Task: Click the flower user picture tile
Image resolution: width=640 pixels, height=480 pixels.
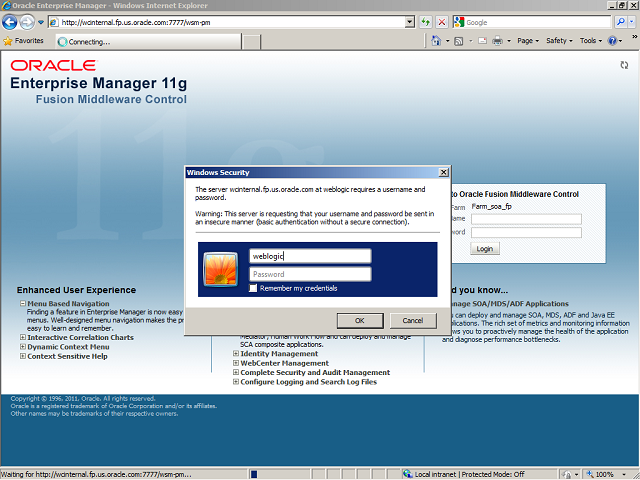Action: coord(220,269)
